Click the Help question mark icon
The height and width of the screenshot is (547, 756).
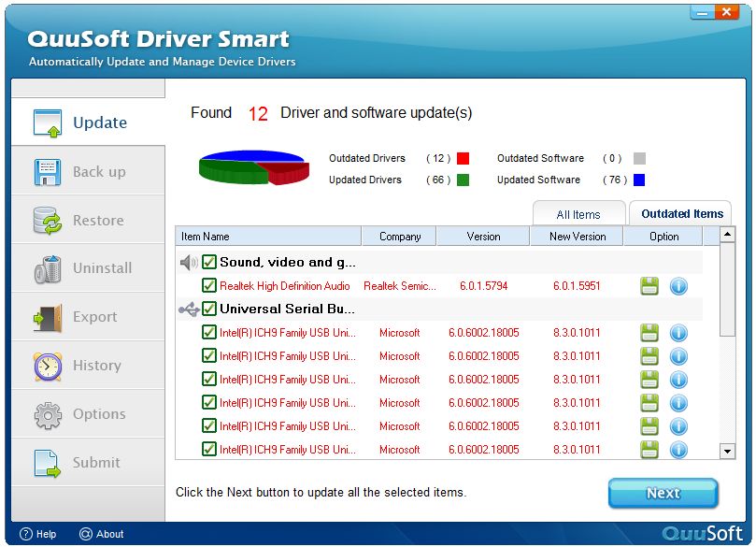click(26, 534)
